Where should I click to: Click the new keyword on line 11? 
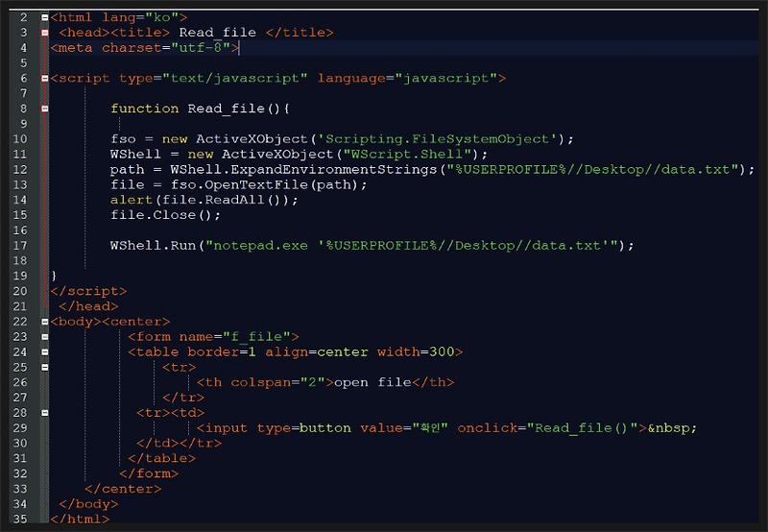click(x=201, y=155)
